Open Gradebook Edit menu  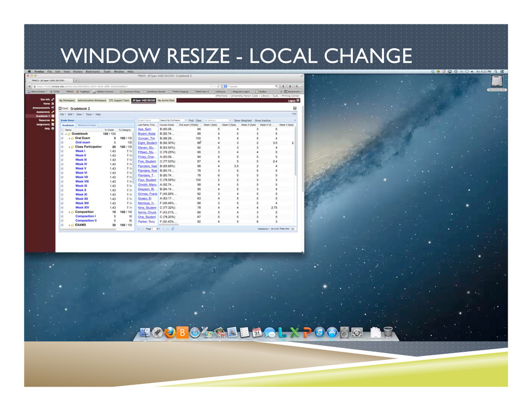pos(71,114)
